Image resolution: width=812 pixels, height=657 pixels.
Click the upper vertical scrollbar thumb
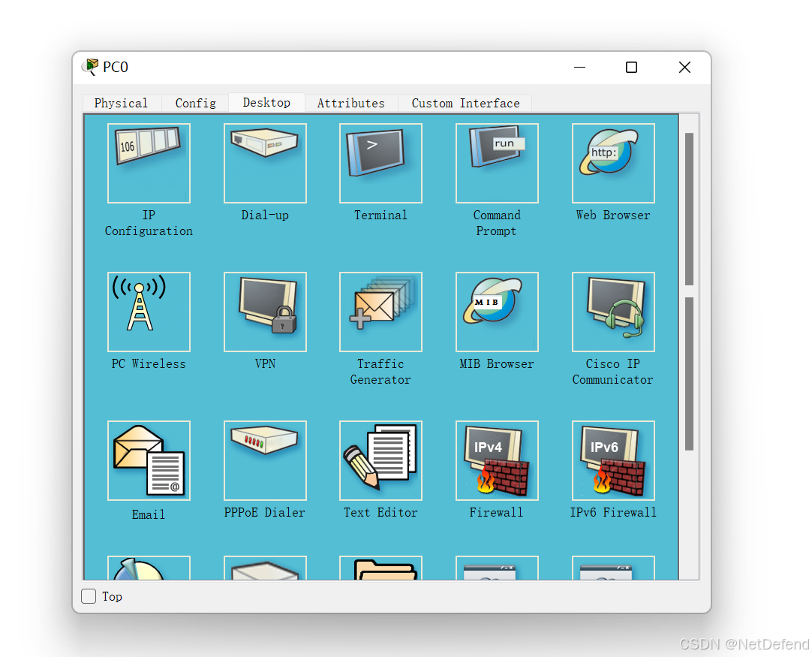[x=689, y=209]
